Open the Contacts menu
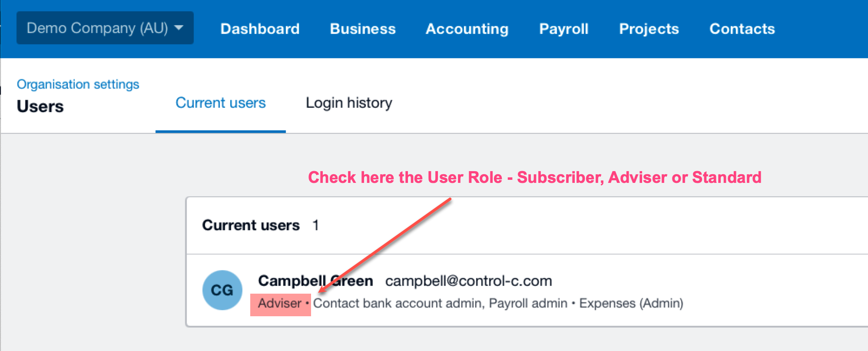868x351 pixels. (742, 29)
